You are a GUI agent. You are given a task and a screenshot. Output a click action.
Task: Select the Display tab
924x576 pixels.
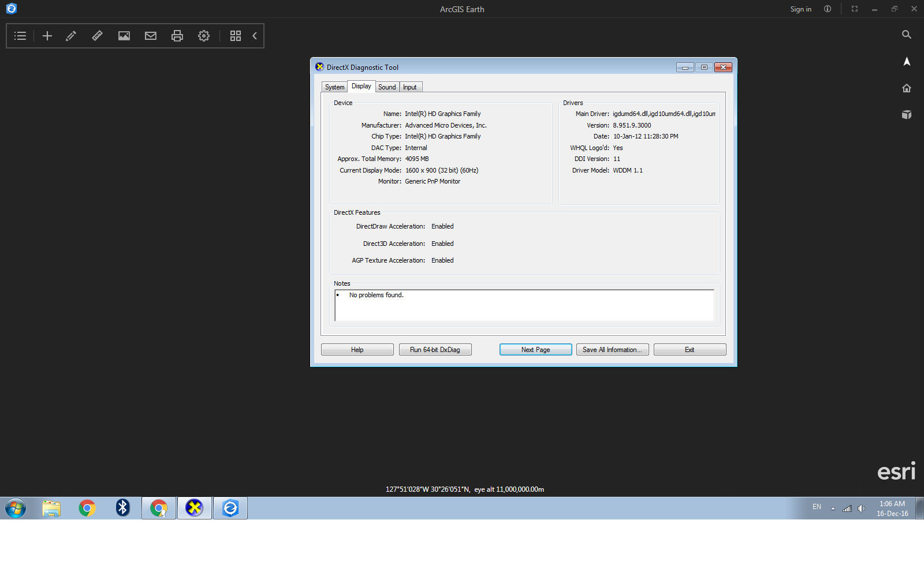tap(362, 86)
